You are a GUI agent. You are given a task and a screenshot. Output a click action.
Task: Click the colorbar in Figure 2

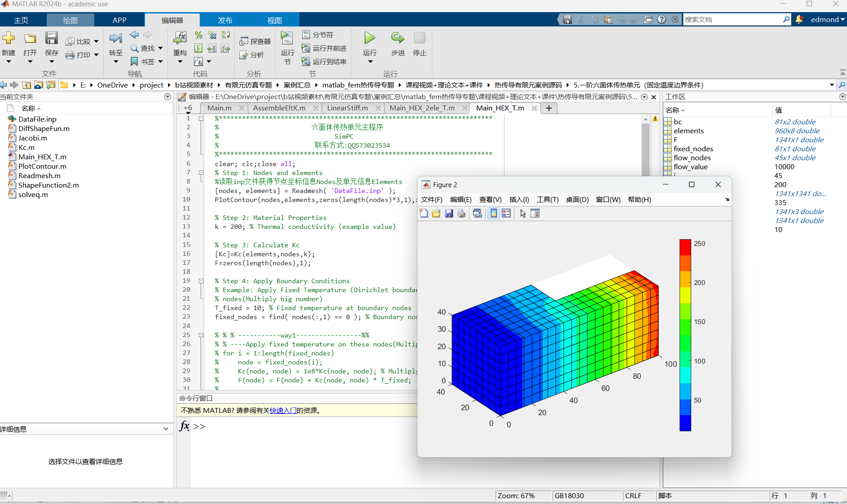point(685,335)
